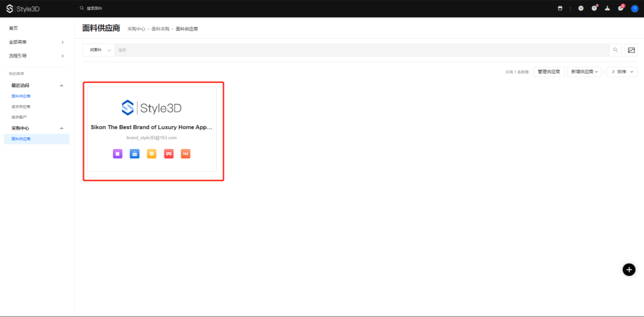The width and height of the screenshot is (644, 317).
Task: Click the 管理供应商 button
Action: (x=549, y=72)
